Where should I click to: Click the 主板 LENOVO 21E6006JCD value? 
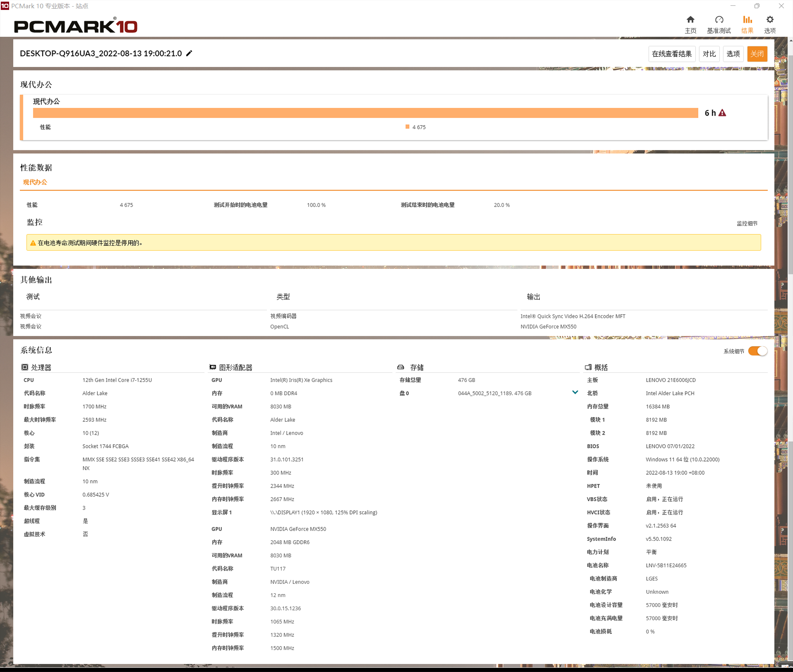(x=671, y=380)
